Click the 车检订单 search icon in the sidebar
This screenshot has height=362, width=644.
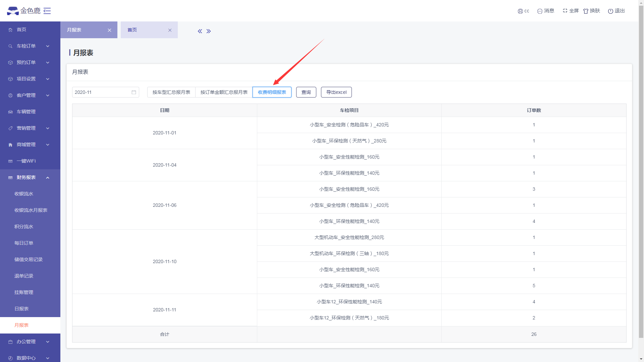(x=10, y=46)
